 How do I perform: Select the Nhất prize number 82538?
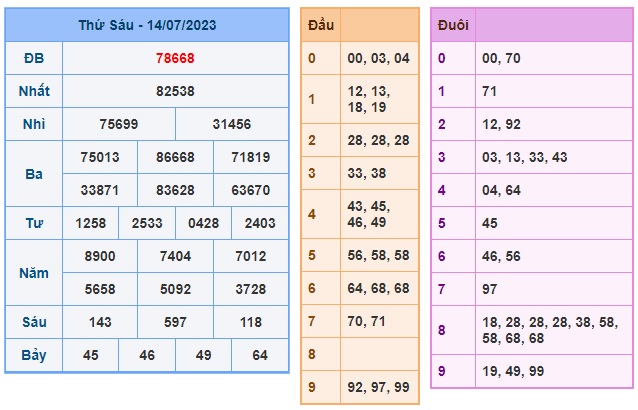pyautogui.click(x=175, y=91)
